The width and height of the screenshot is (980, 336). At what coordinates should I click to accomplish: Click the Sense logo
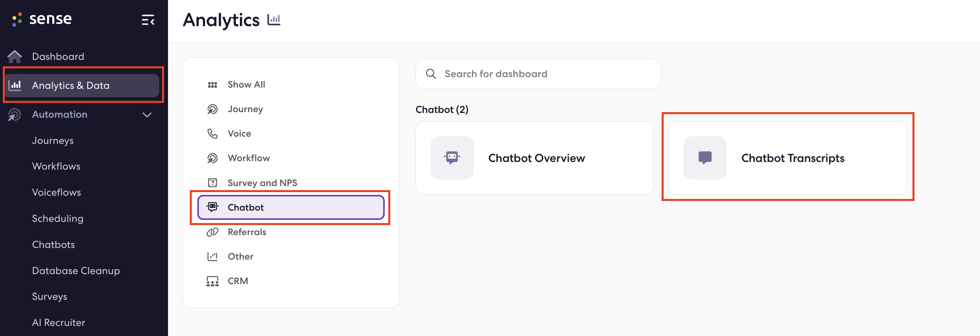pos(42,19)
